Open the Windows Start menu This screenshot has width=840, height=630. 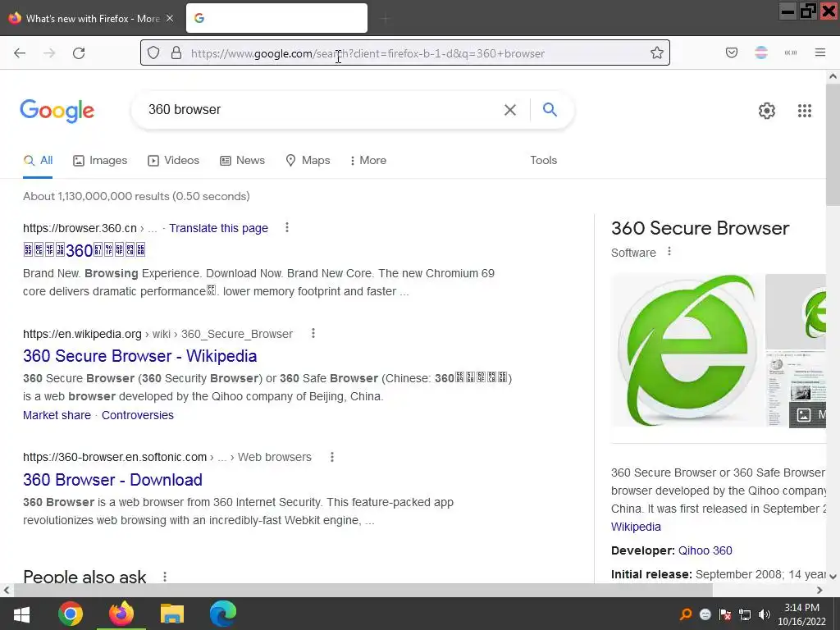(x=21, y=614)
